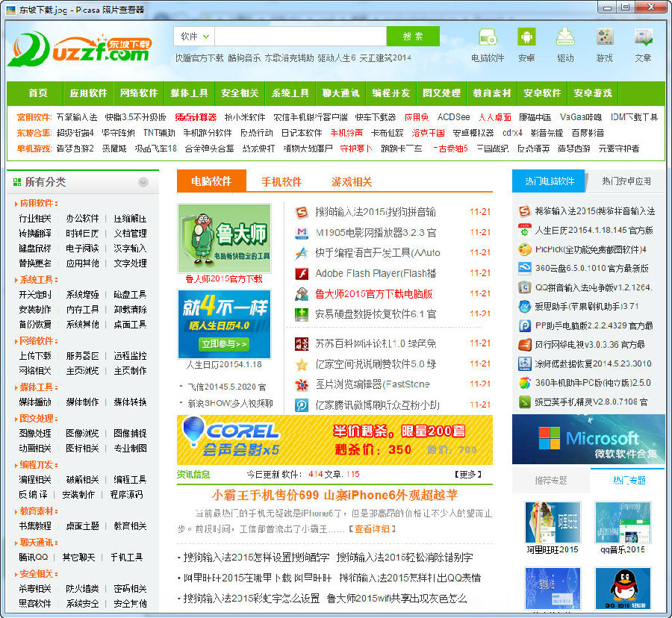Click inside the search input field
This screenshot has width=672, height=618.
pos(300,37)
